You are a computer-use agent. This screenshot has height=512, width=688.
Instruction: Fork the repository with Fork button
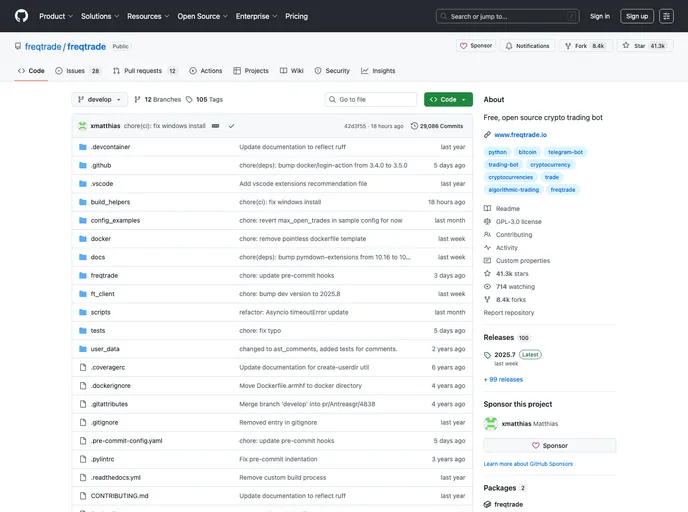click(585, 46)
